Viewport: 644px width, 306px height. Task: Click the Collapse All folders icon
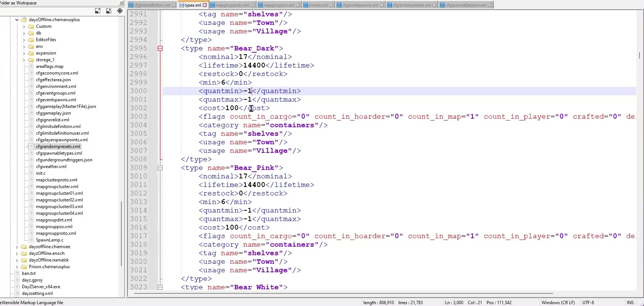tap(109, 11)
